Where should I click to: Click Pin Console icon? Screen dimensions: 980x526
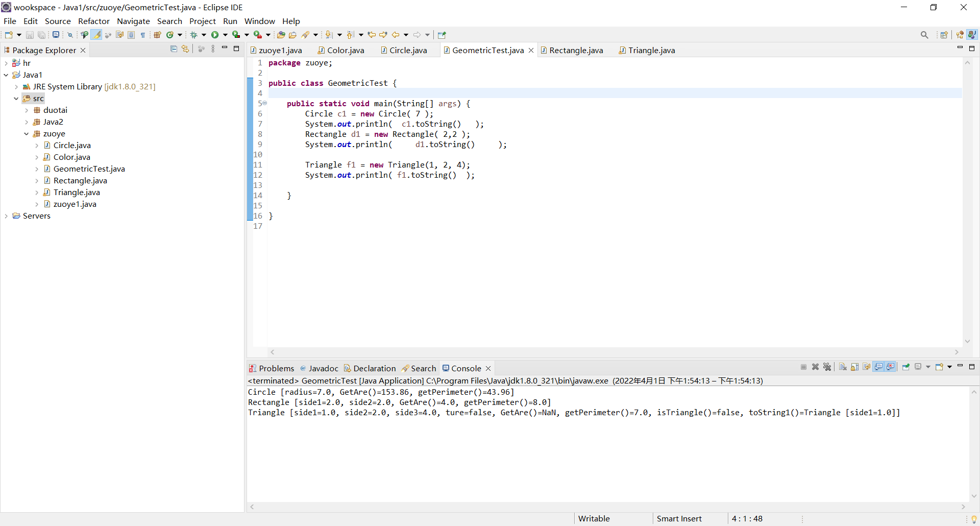coord(906,367)
